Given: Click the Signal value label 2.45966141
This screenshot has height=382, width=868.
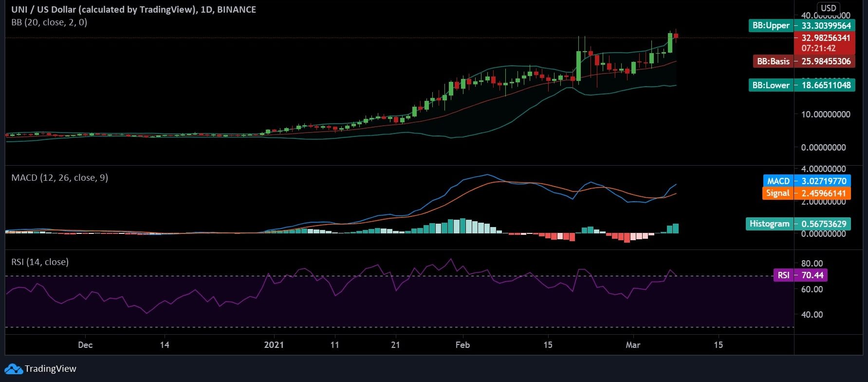Looking at the screenshot, I should point(806,193).
